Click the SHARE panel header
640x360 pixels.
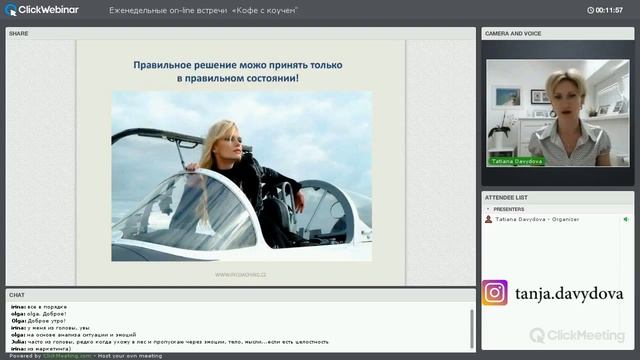pyautogui.click(x=241, y=33)
